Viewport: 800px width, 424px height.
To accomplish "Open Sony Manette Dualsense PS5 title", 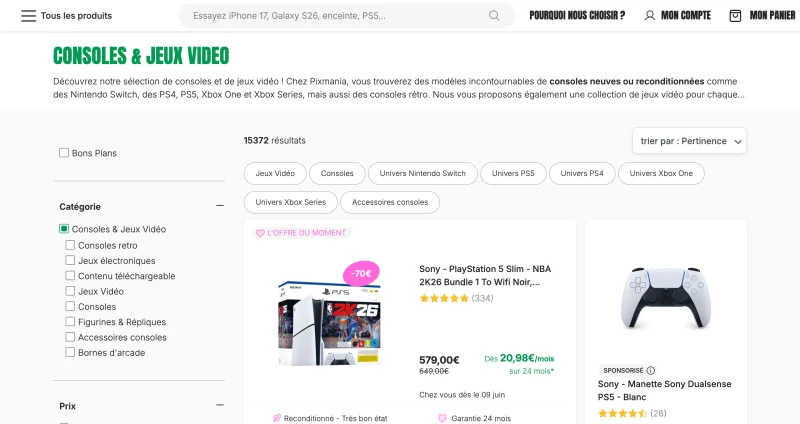I will point(664,390).
